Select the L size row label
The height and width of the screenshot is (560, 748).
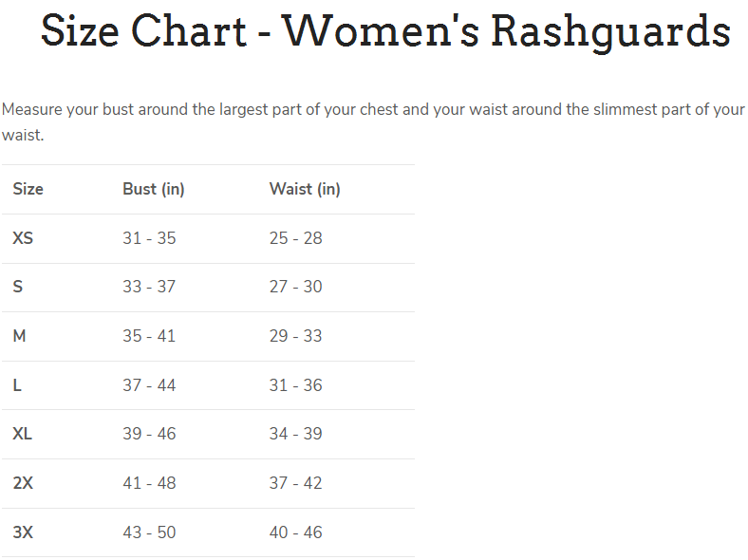pos(17,385)
